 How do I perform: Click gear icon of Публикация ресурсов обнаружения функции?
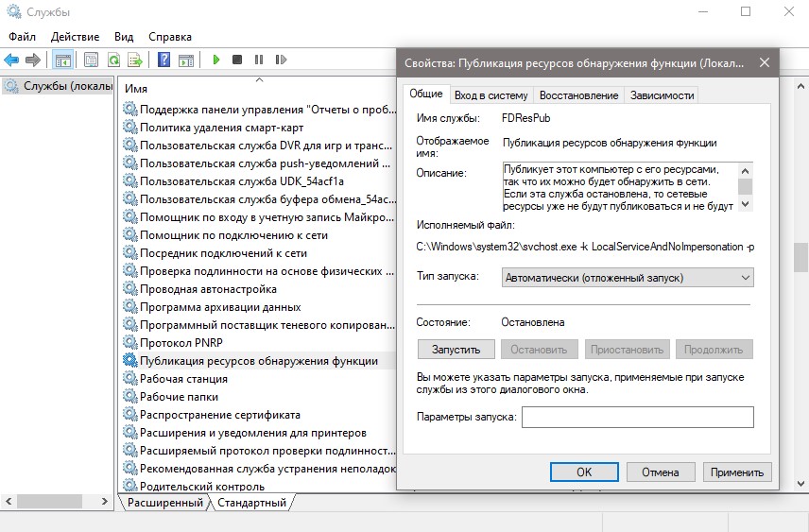130,360
